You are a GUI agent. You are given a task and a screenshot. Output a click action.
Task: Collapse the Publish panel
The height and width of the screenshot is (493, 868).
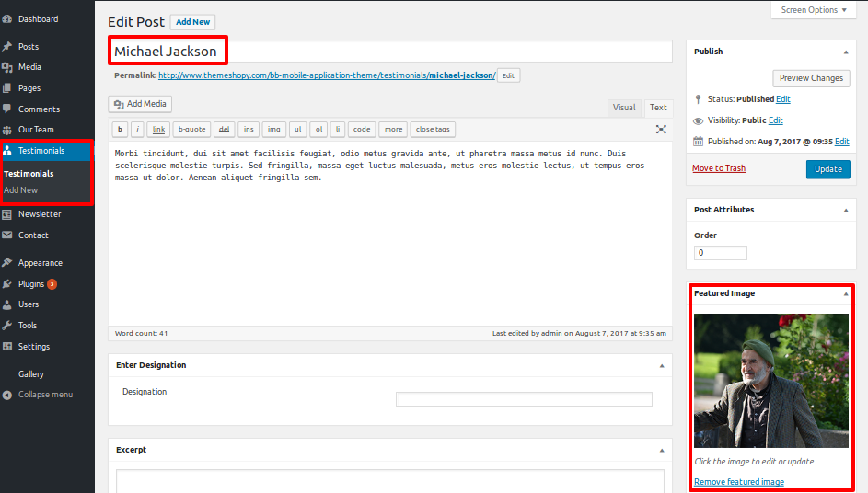(x=845, y=52)
